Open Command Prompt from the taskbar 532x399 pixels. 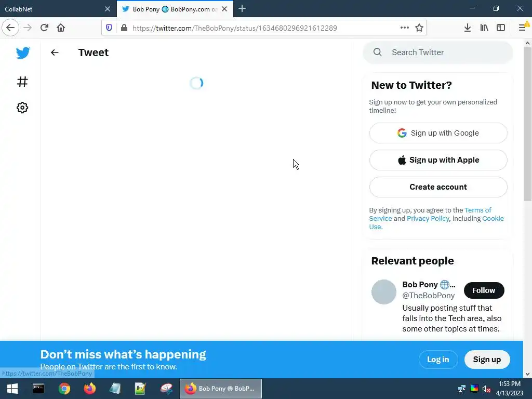38,389
